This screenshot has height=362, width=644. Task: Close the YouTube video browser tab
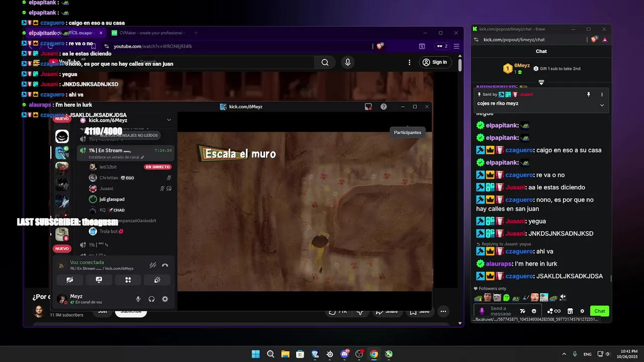point(101,33)
